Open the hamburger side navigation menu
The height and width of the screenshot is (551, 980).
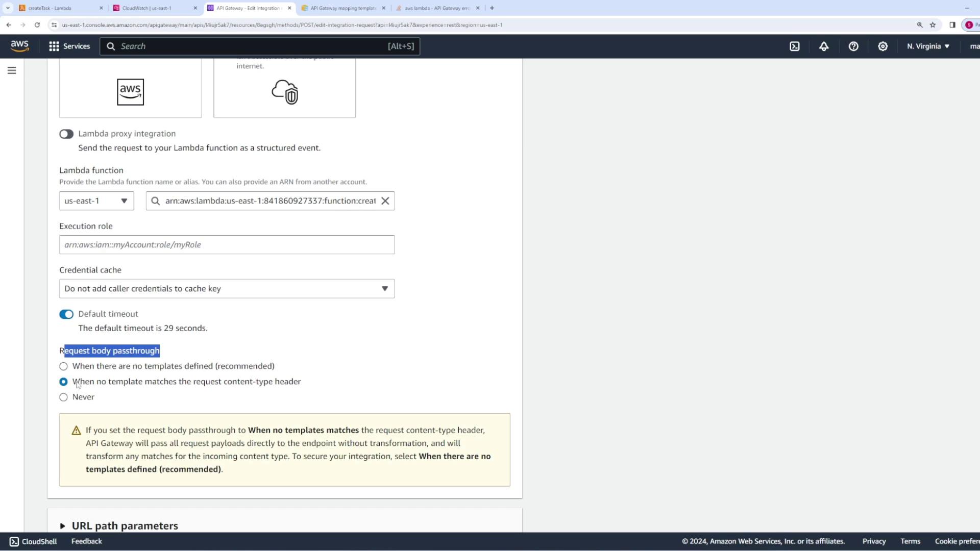point(12,70)
